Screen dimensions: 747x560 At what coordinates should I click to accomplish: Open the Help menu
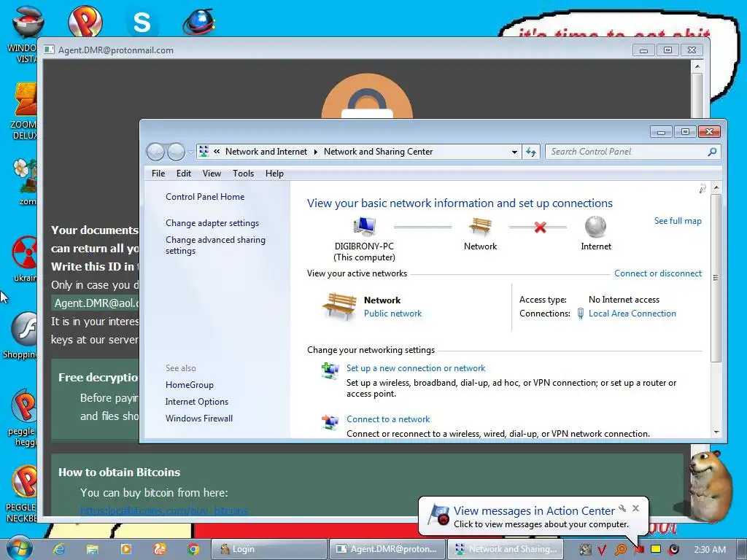click(x=274, y=174)
